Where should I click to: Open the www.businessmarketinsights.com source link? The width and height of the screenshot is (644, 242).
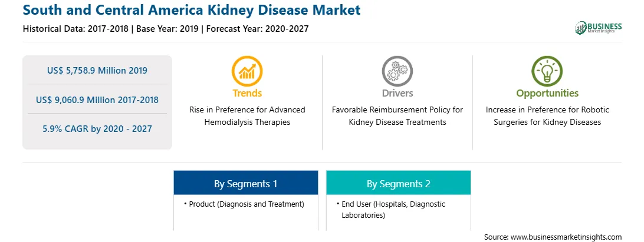click(566, 237)
